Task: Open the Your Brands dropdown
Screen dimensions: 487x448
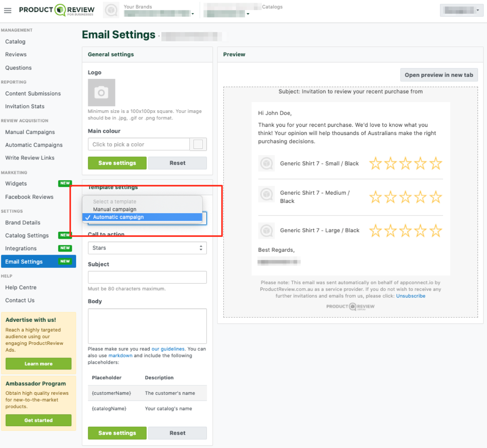Action: click(159, 14)
